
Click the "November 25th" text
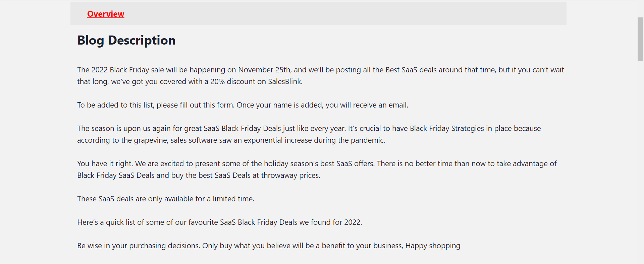tap(264, 70)
